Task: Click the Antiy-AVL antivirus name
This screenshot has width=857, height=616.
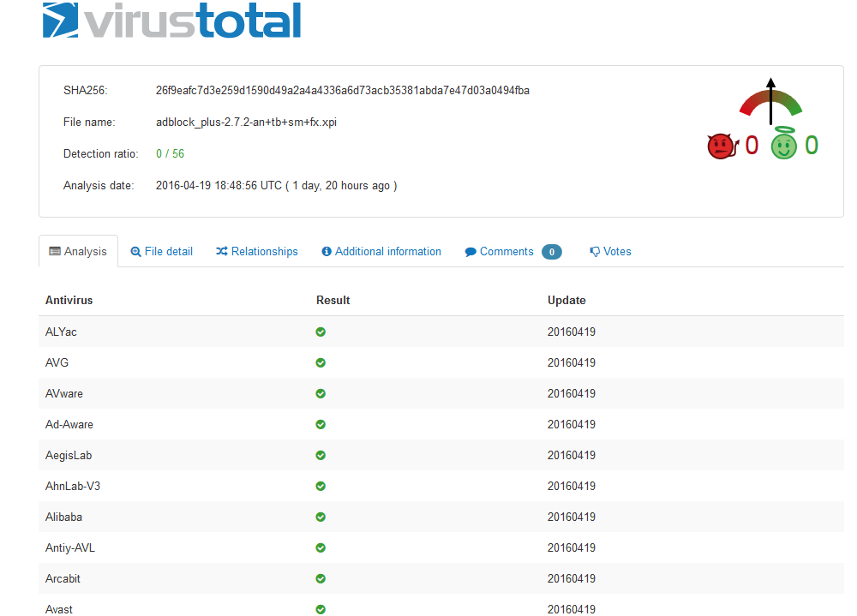Action: tap(70, 547)
